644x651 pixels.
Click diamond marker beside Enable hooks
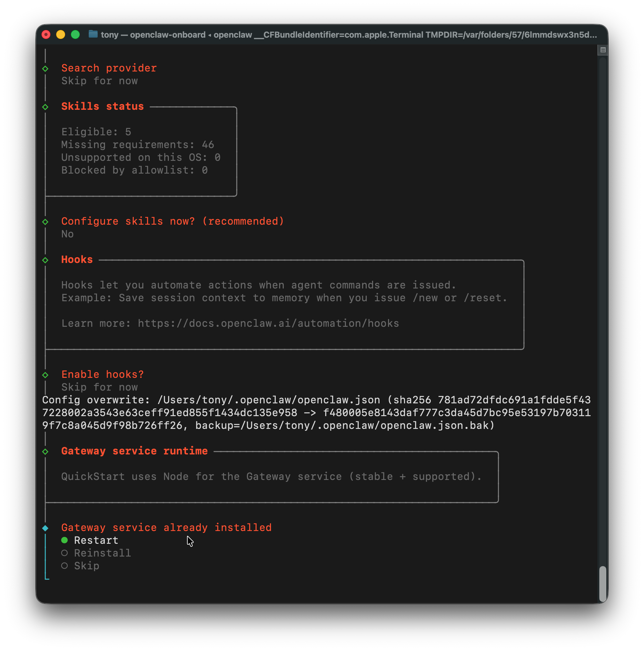46,375
